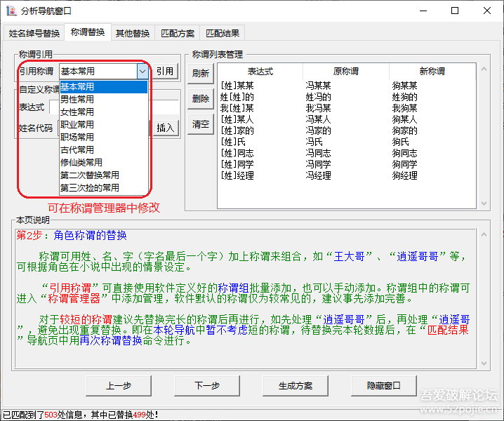
Task: Select the [姓]同学 row
Action: 347,164
